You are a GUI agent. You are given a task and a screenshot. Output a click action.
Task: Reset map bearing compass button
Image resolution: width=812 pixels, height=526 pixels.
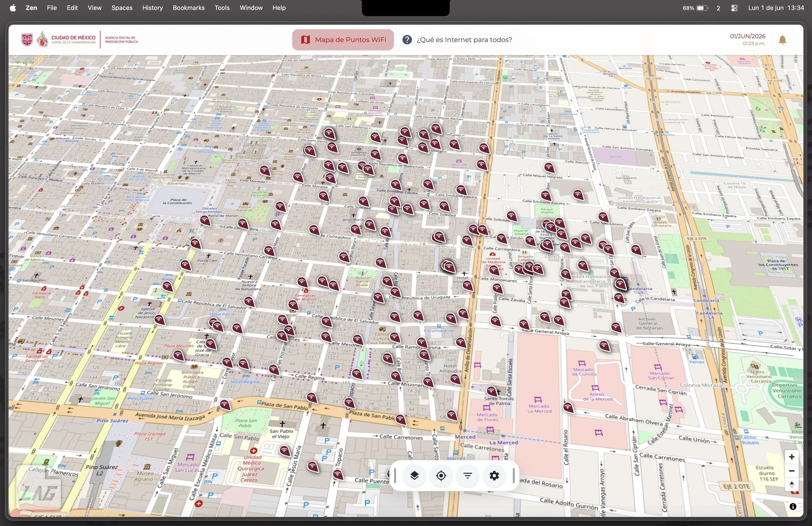(x=791, y=485)
